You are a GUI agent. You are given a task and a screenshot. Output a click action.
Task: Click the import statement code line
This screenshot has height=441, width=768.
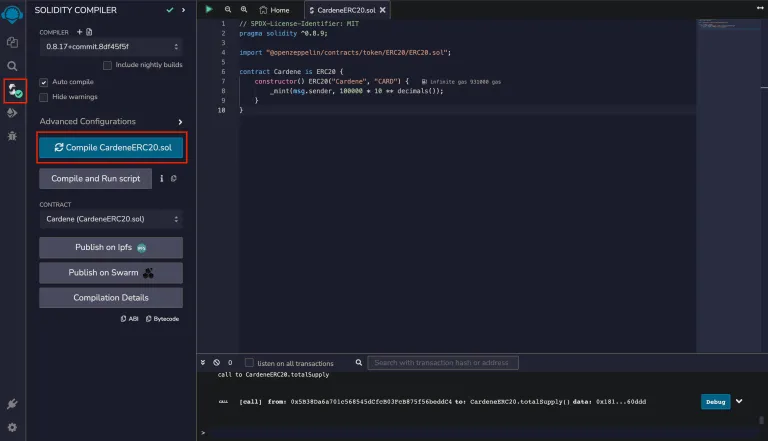(345, 52)
